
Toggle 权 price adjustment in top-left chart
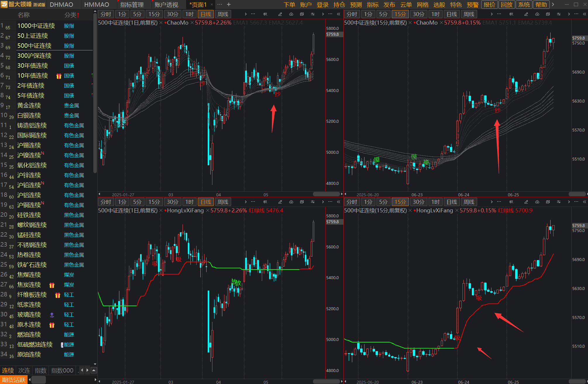point(265,14)
